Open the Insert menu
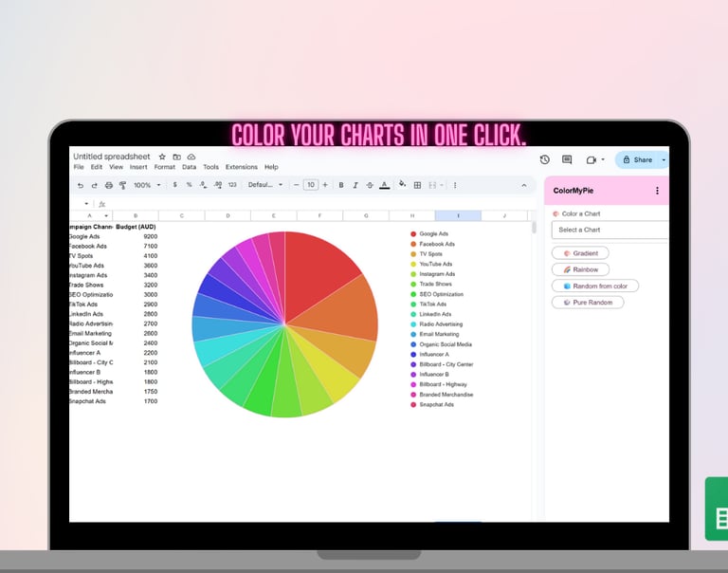The image size is (728, 573). [138, 167]
